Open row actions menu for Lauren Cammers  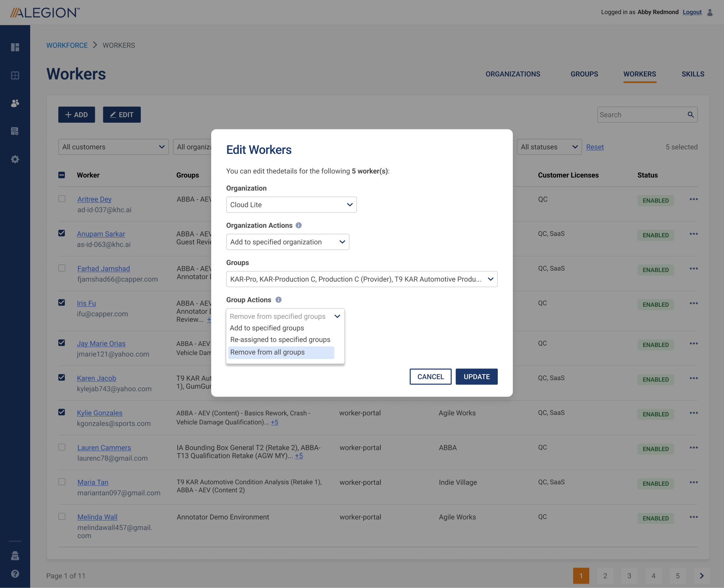(693, 448)
